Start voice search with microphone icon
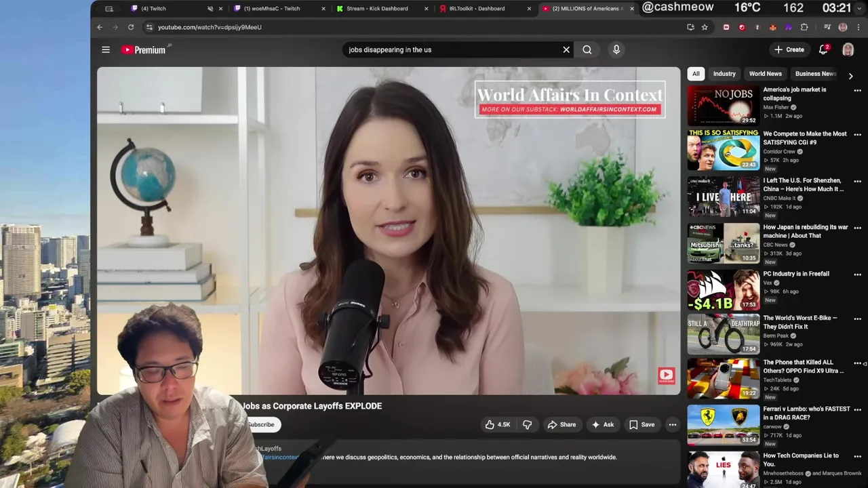868x488 pixels. (616, 49)
